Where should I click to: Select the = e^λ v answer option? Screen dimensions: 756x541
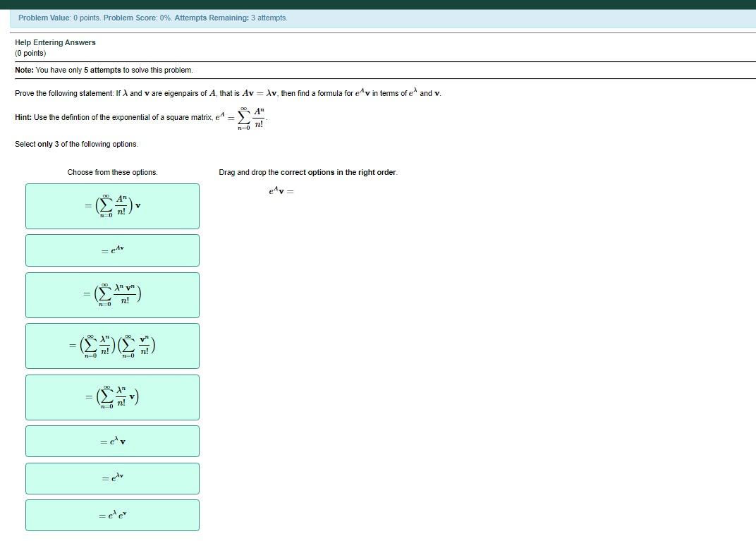pyautogui.click(x=112, y=440)
